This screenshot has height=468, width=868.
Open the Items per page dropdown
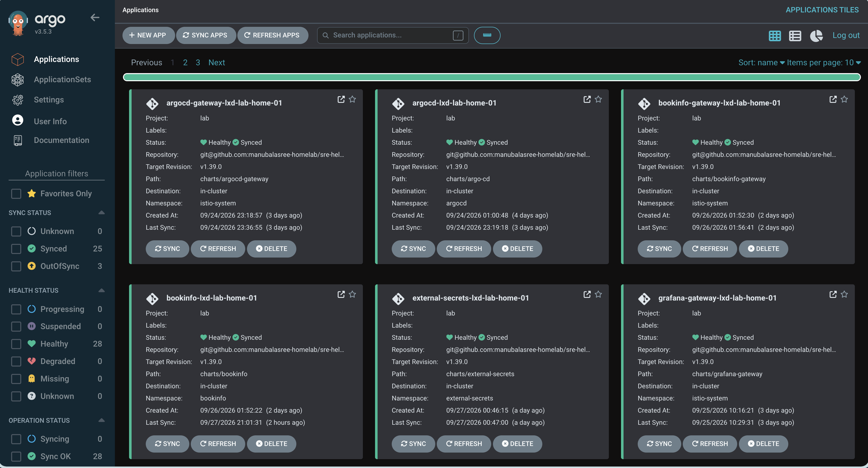(x=823, y=63)
